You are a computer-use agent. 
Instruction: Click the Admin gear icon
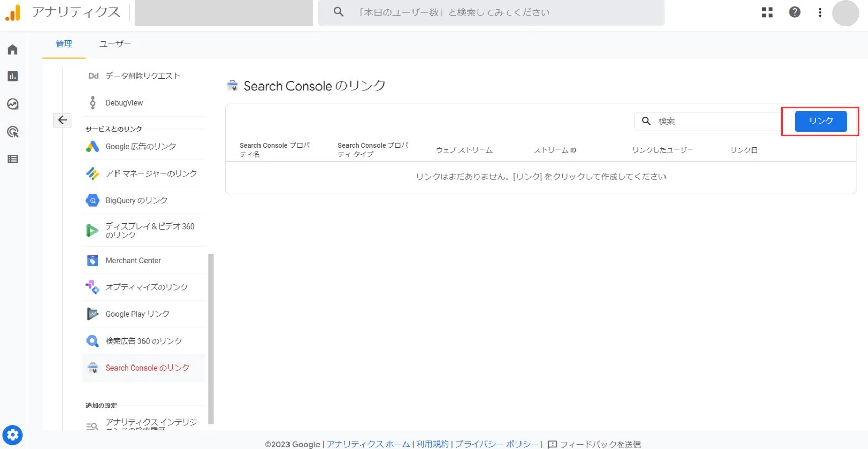coord(13,435)
